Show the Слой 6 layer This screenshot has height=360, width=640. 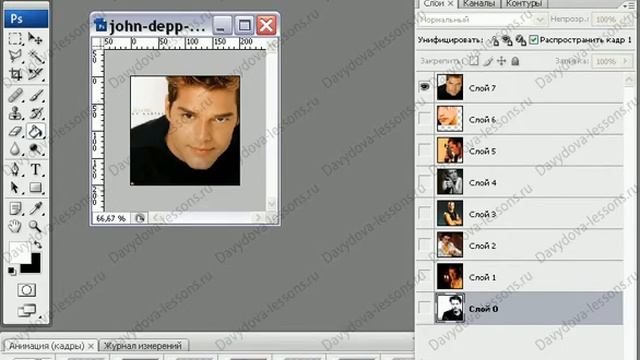click(x=424, y=118)
